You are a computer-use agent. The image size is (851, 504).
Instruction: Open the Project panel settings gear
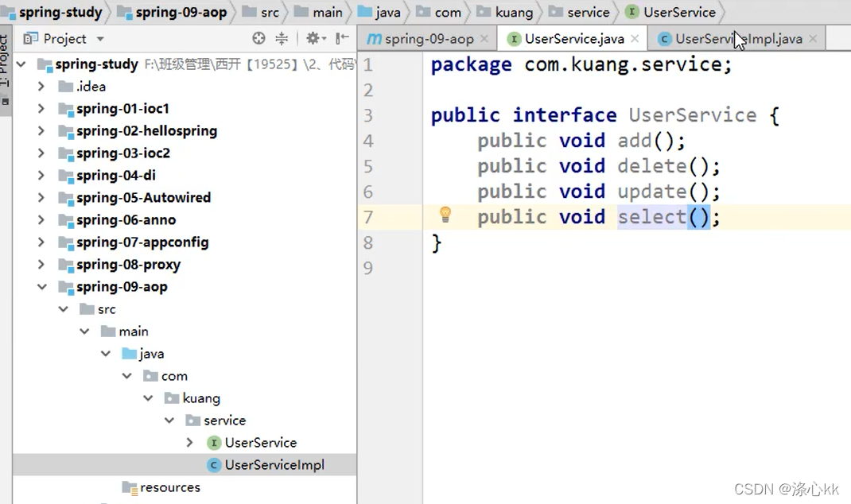click(x=316, y=38)
